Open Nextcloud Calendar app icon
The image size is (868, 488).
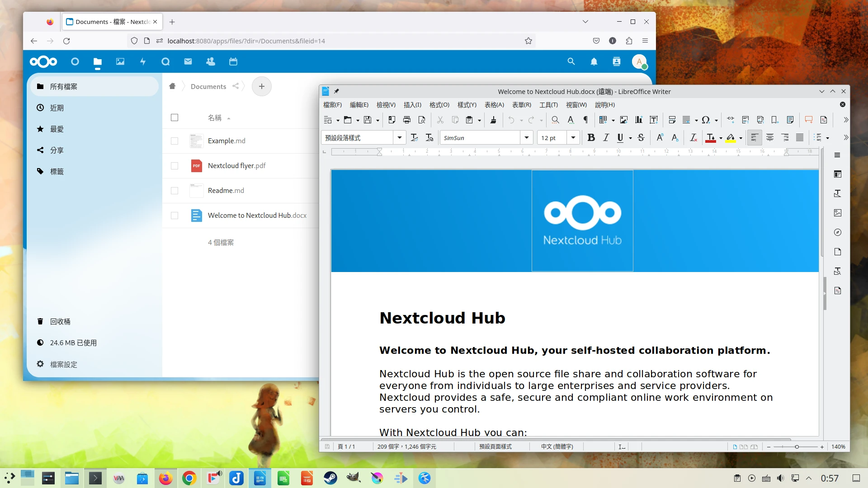tap(233, 62)
